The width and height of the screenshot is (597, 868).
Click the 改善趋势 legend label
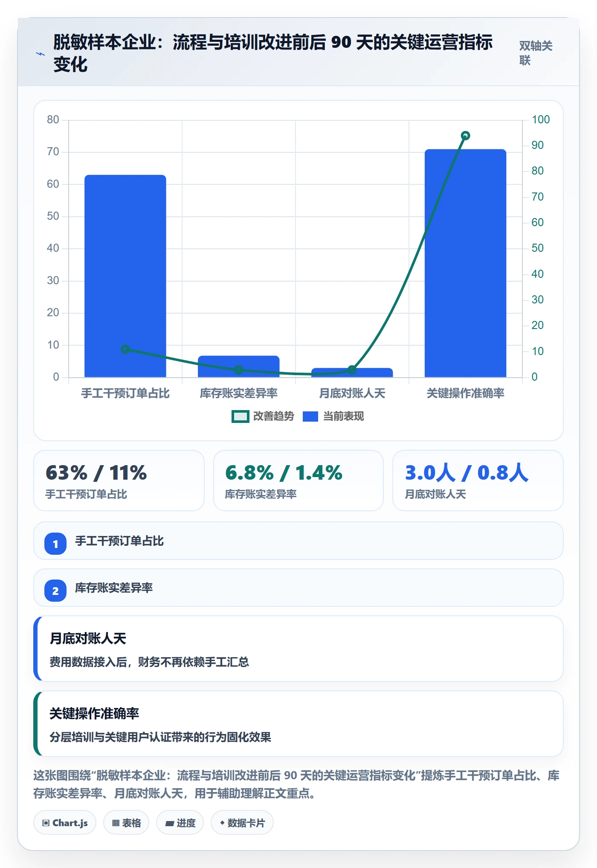[x=273, y=417]
